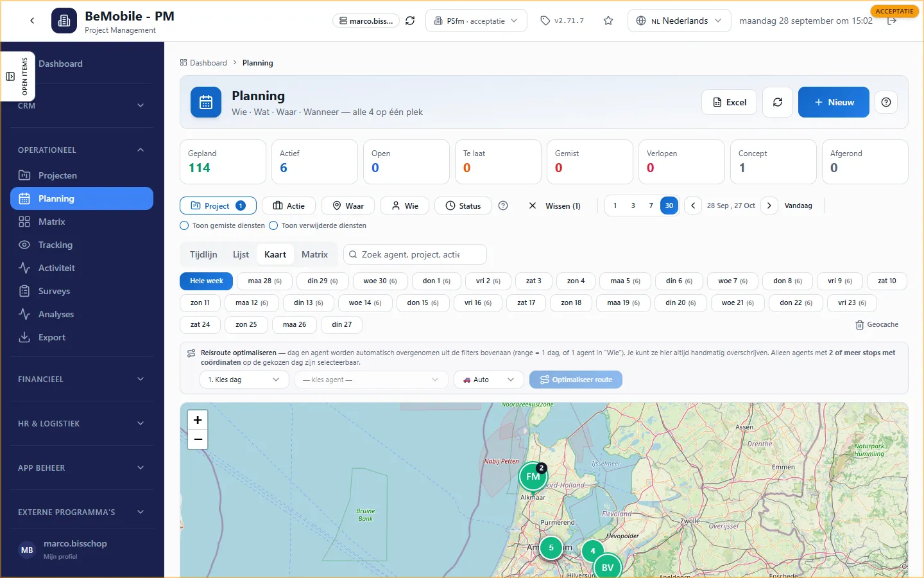Click the refresh button beside Excel
Viewport: 924px width, 578px height.
(778, 102)
